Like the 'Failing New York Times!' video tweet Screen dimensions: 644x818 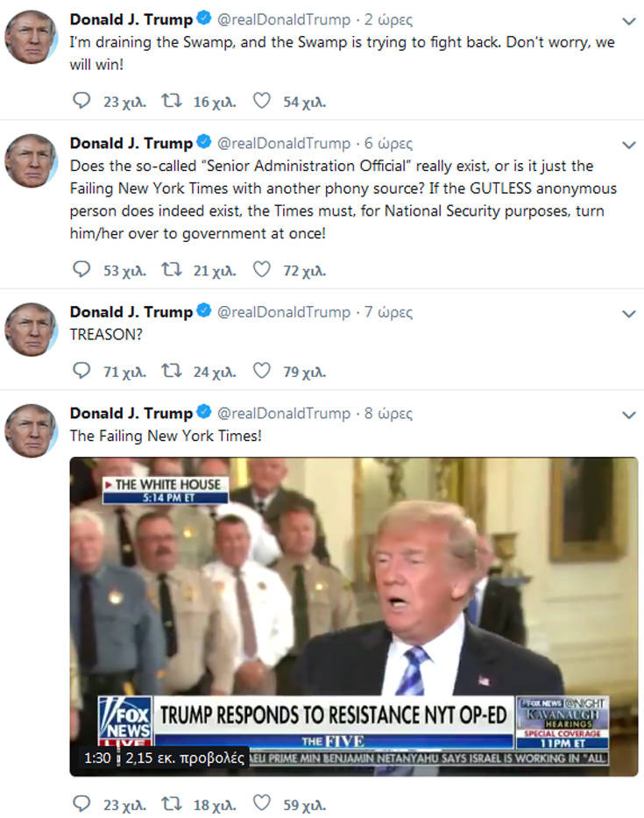(x=262, y=804)
